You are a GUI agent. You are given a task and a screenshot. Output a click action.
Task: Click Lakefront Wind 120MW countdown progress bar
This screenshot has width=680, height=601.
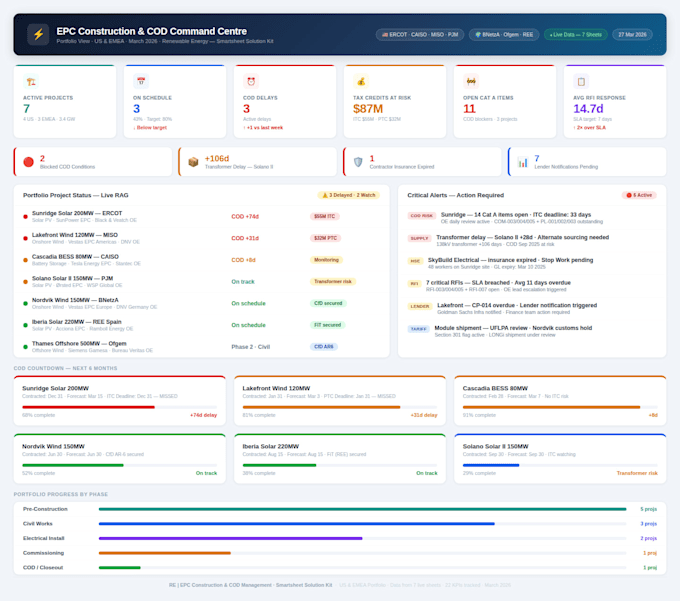pyautogui.click(x=340, y=407)
